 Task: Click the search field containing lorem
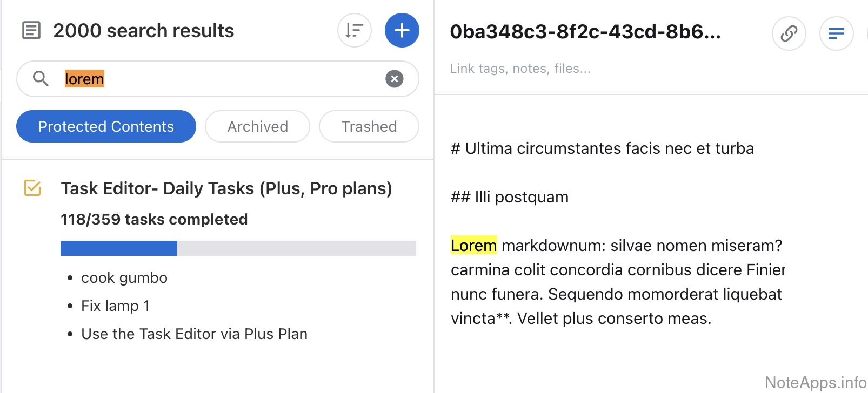216,79
